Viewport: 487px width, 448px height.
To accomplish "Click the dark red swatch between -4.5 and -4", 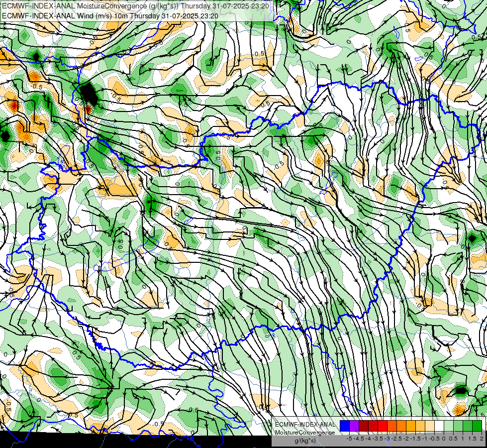I will click(364, 426).
